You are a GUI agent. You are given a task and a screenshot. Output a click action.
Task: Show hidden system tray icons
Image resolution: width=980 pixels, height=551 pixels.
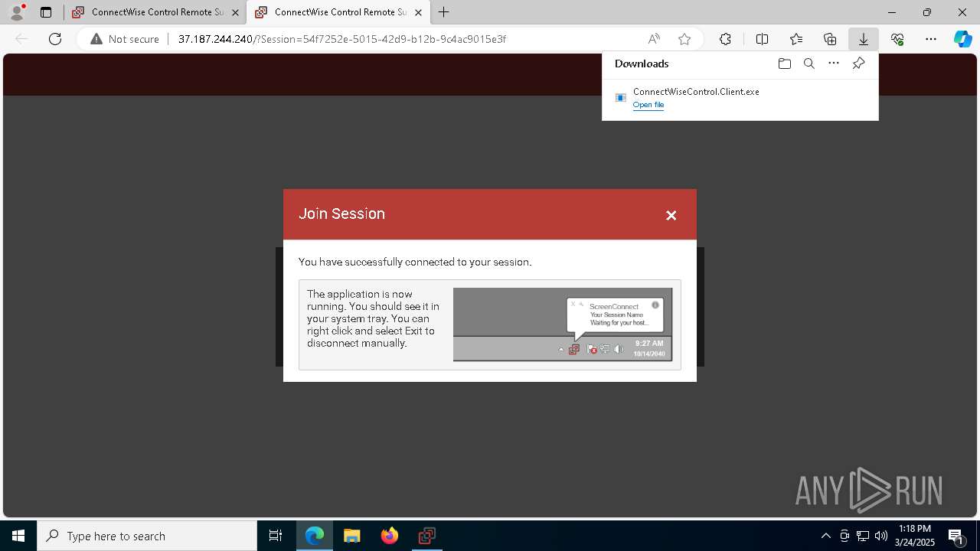826,536
